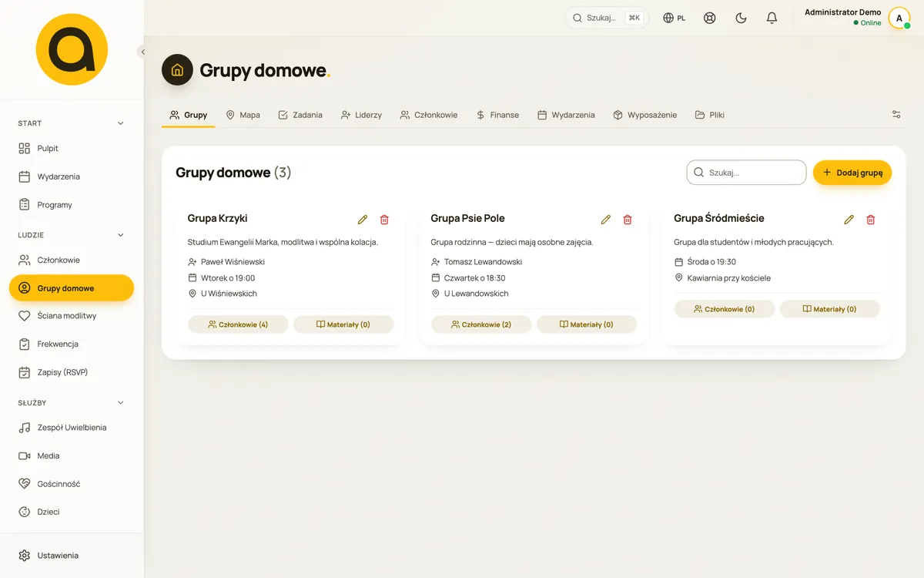Open Zapisy (RSVP)
The width and height of the screenshot is (924, 578).
tap(72, 372)
